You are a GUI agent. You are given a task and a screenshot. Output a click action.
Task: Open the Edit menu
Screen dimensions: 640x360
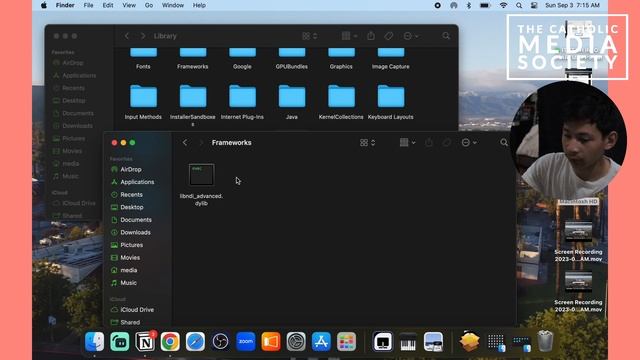coord(108,5)
